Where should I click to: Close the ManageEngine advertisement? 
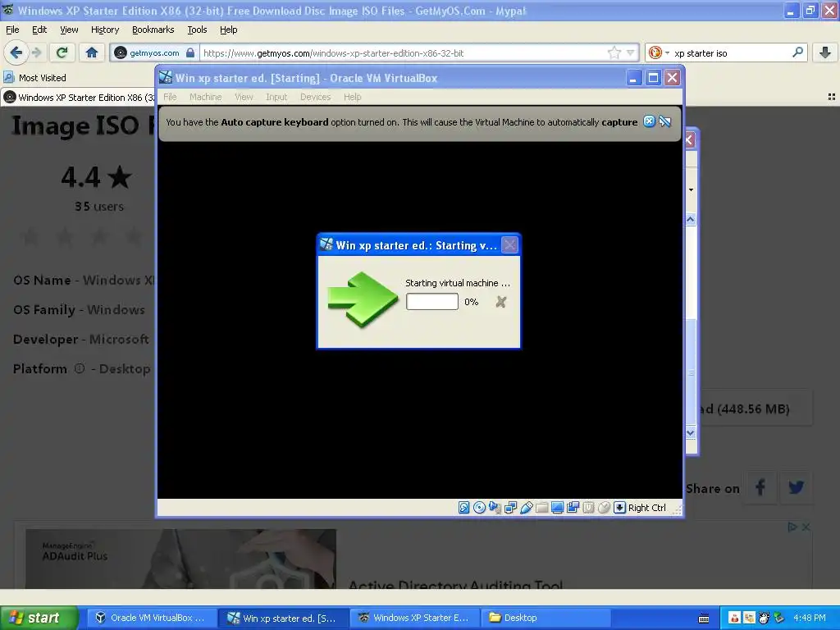[806, 527]
